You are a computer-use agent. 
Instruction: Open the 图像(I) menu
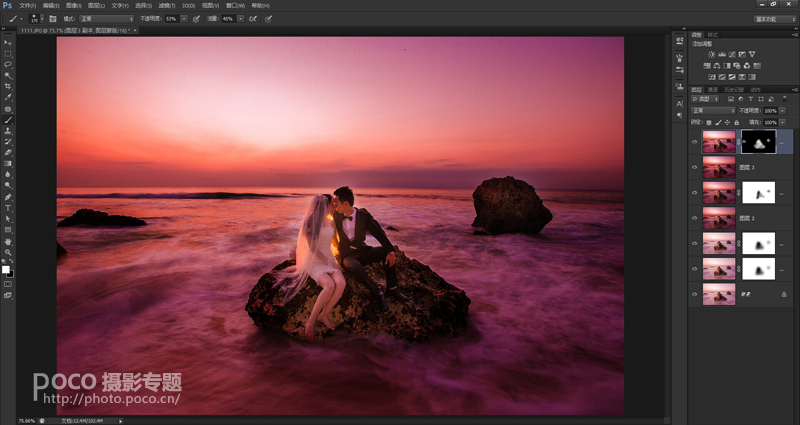(x=73, y=6)
